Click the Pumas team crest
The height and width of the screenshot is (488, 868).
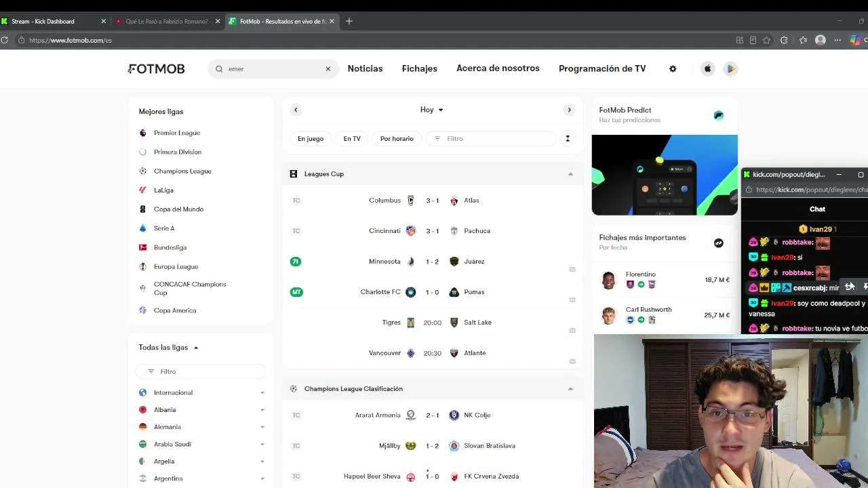pyautogui.click(x=454, y=292)
